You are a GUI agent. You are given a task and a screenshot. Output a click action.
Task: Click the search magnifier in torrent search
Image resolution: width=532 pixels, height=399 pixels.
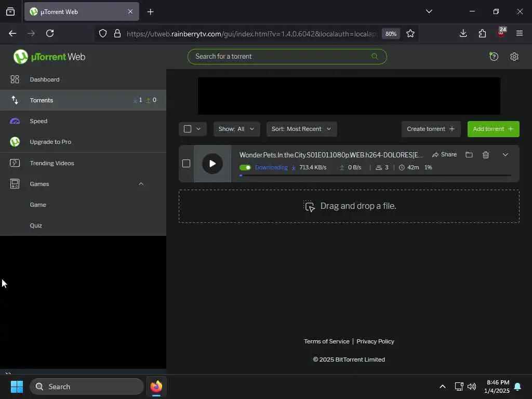pyautogui.click(x=375, y=56)
